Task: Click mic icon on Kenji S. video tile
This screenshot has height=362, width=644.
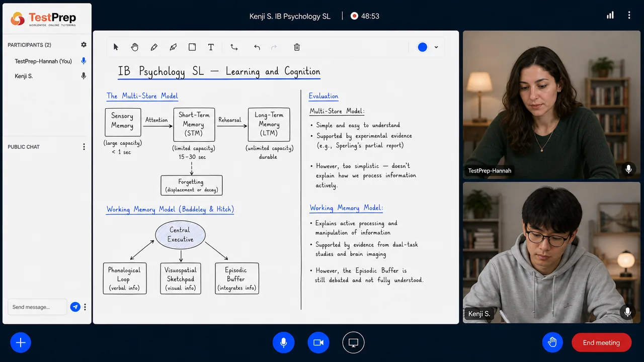Action: tap(627, 312)
